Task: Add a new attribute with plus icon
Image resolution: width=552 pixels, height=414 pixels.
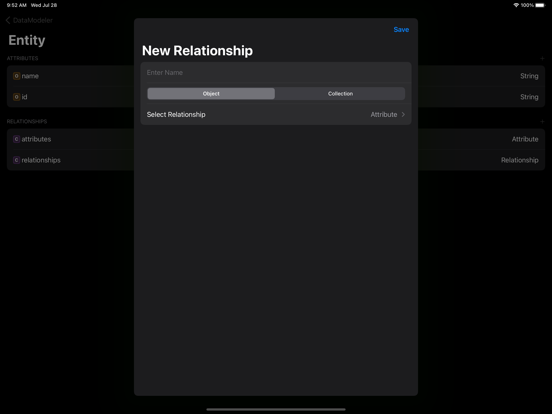Action: [x=542, y=58]
